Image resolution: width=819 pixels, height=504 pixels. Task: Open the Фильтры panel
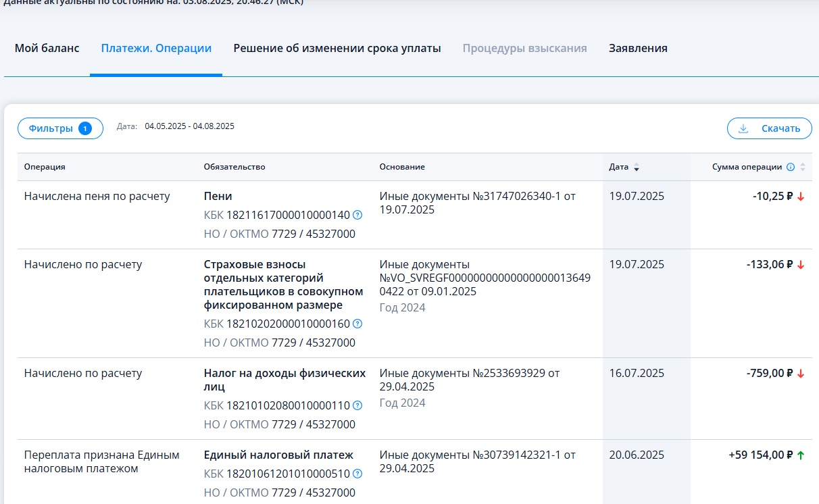pos(60,128)
